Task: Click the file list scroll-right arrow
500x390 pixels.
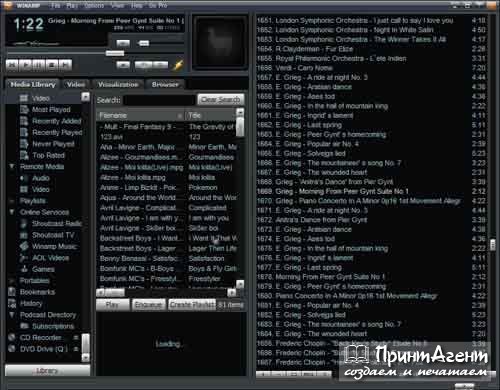Action: (231, 293)
